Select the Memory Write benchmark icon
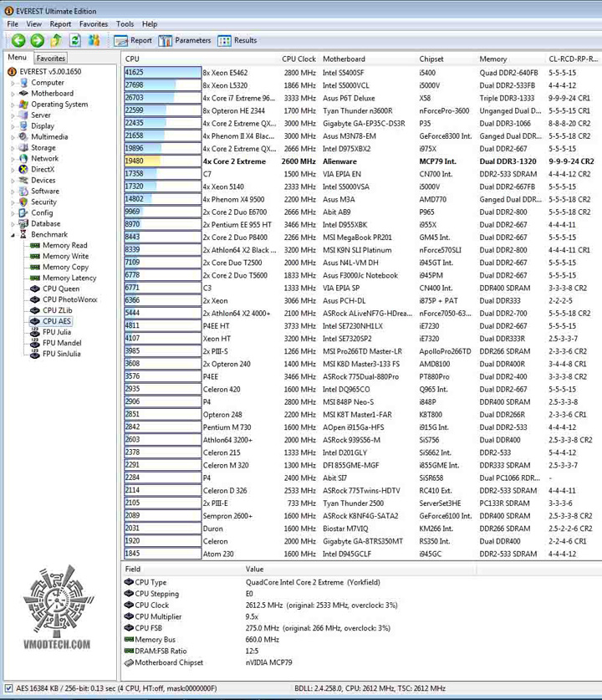602x700 pixels. [x=35, y=256]
